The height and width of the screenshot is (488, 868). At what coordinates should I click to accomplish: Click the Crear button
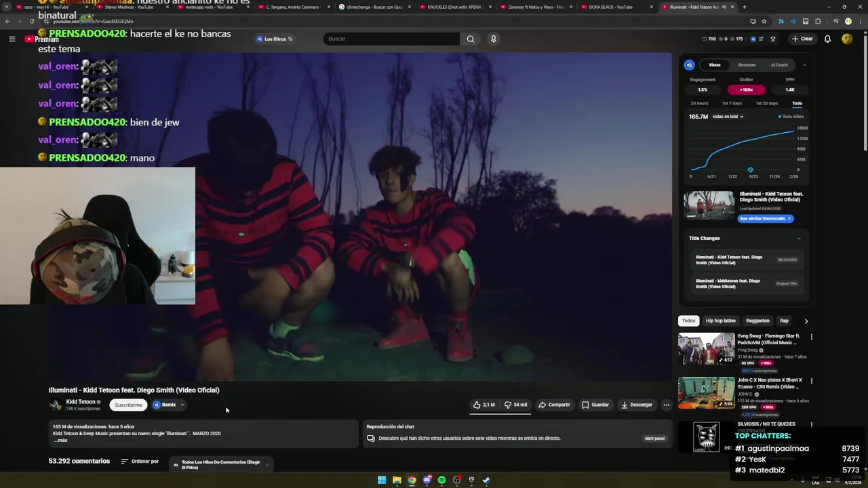pyautogui.click(x=802, y=39)
